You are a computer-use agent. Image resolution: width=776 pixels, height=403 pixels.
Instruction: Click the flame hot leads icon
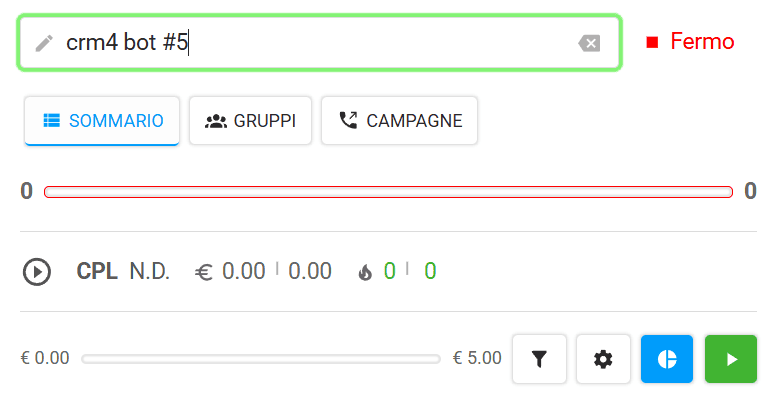pos(365,272)
